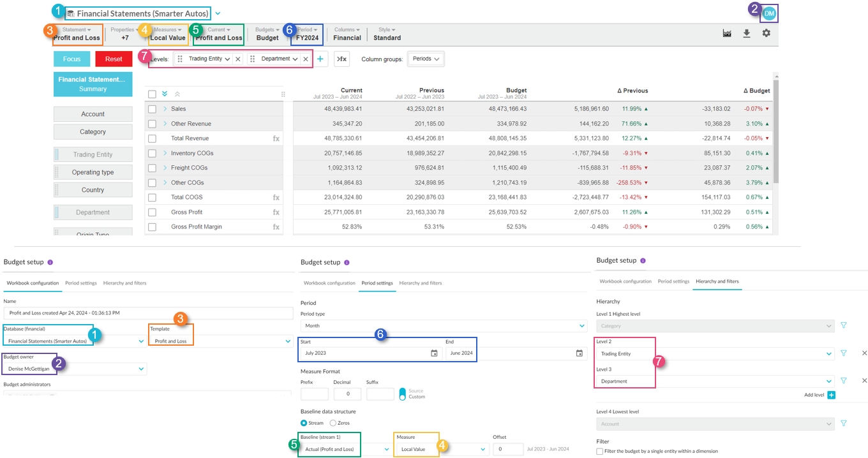Screen dimensions: 868x458
Task: Remove the Trading Entity level
Action: click(x=238, y=59)
